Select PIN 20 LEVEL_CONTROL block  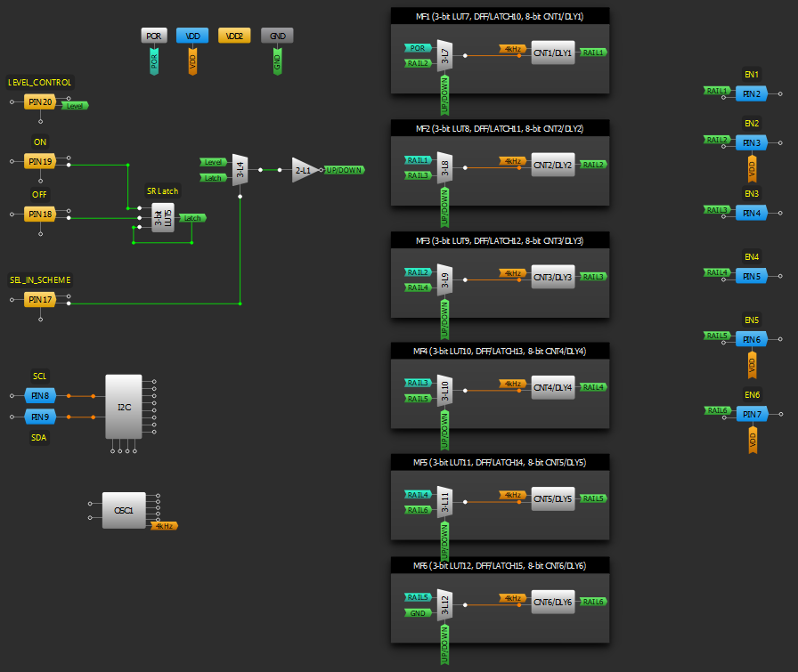pos(40,102)
